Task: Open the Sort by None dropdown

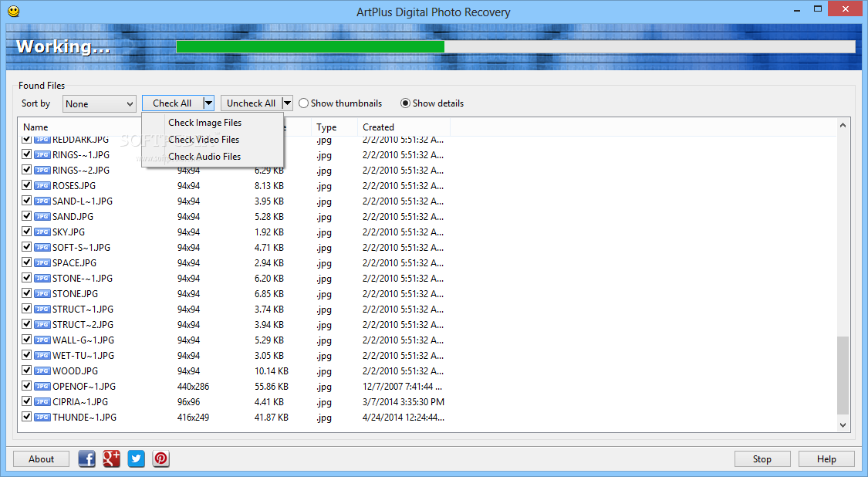Action: (99, 103)
